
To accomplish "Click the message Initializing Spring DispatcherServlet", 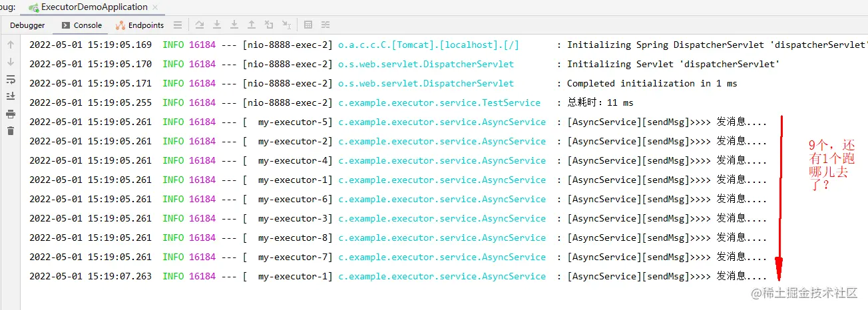I will click(x=718, y=45).
